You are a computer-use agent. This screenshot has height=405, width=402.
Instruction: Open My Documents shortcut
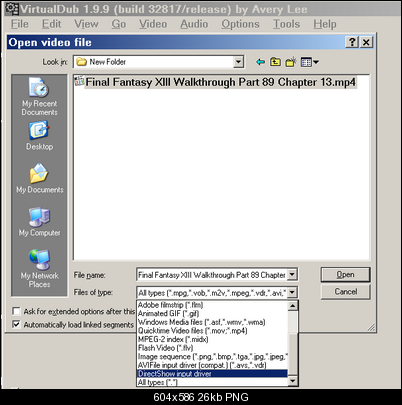click(39, 178)
